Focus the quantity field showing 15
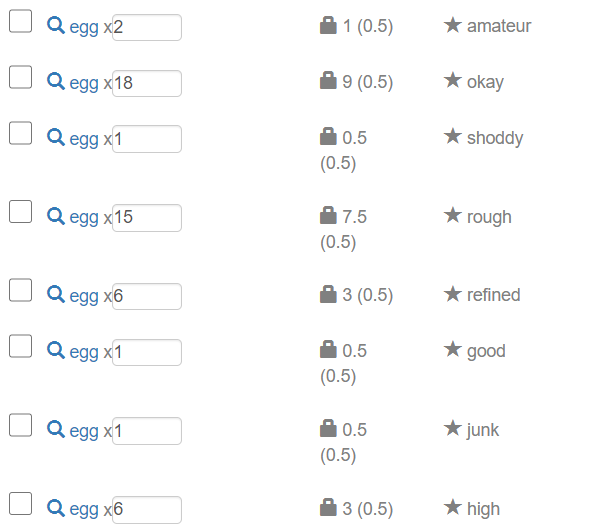The width and height of the screenshot is (590, 527). point(147,218)
